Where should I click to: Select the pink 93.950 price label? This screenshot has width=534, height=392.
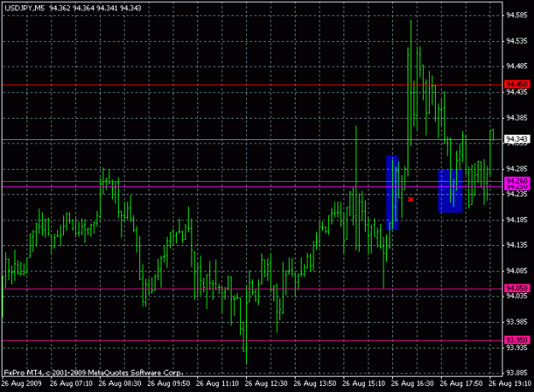coord(517,340)
